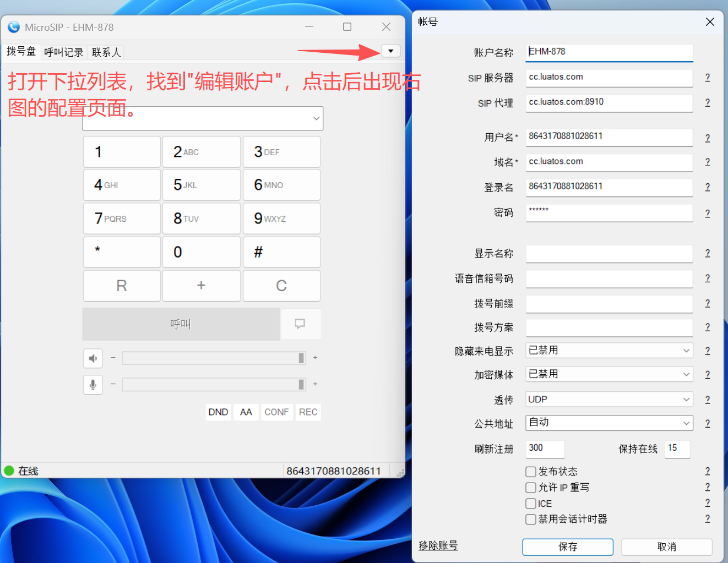Image resolution: width=728 pixels, height=563 pixels.
Task: Click the dialpad R redial key
Action: (x=122, y=286)
